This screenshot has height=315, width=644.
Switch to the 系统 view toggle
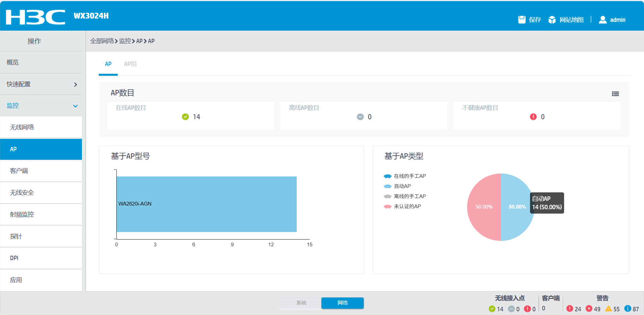coord(301,303)
